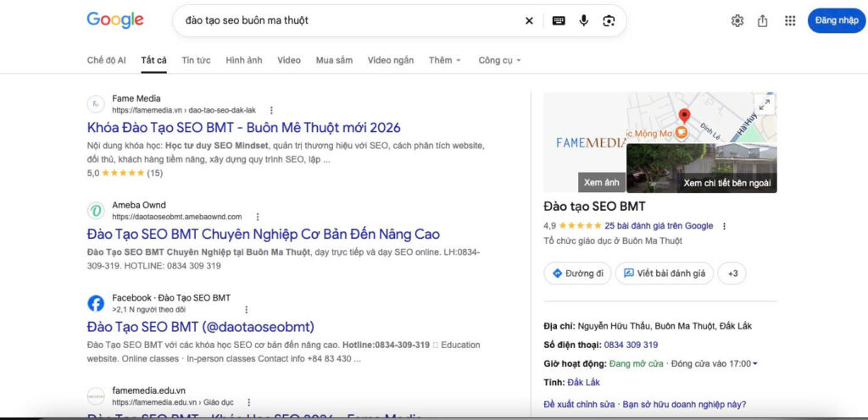The image size is (868, 420).
Task: Open Khóa Đào Tạo SEO BMT result link
Action: click(x=244, y=128)
